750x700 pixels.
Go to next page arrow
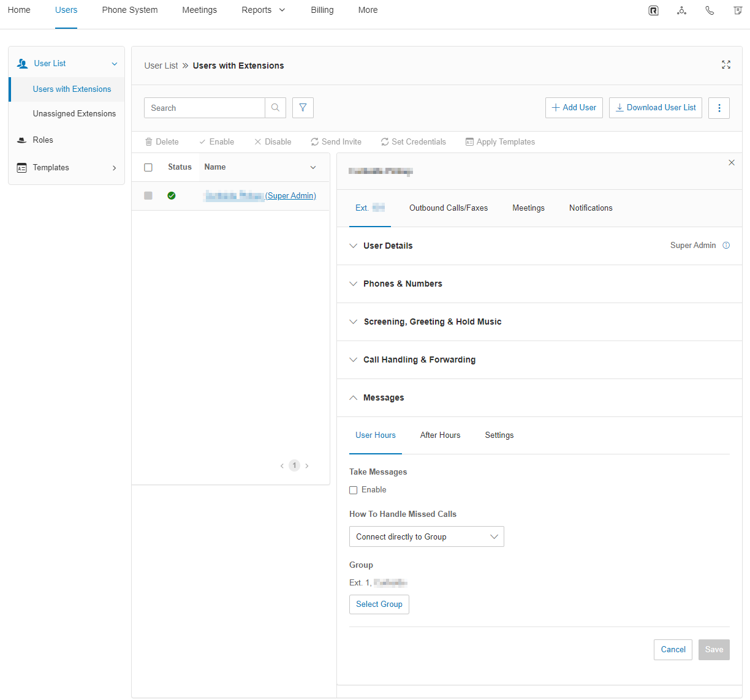tap(307, 466)
